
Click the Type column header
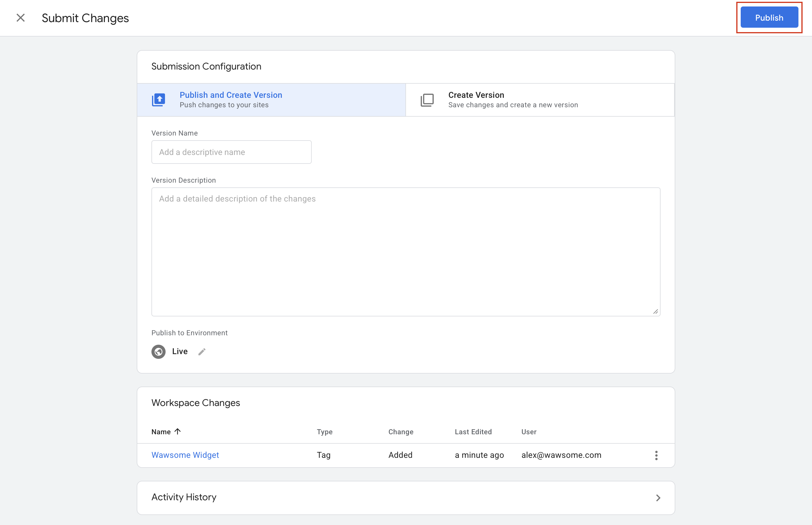coord(324,432)
